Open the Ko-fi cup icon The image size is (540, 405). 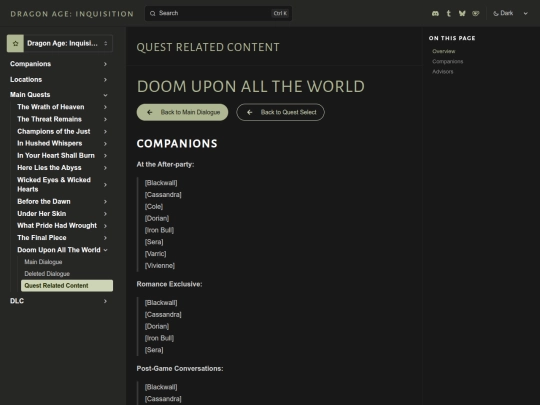[476, 13]
